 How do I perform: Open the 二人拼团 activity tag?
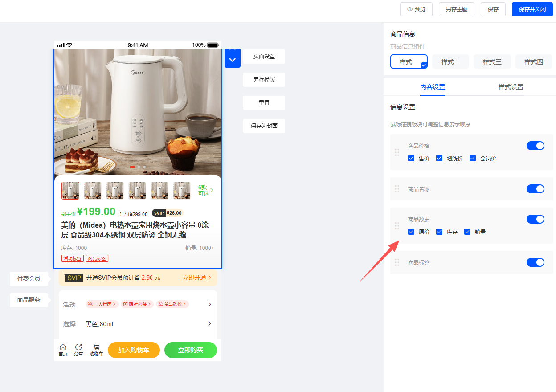[101, 304]
